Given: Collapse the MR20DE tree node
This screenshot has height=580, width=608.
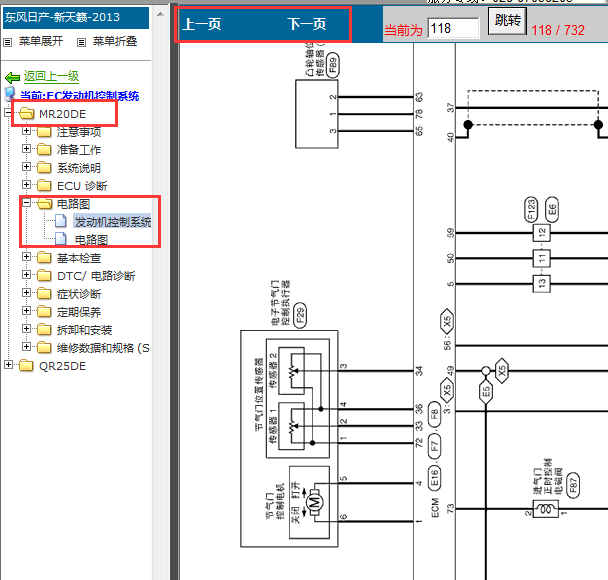Looking at the screenshot, I should pos(8,113).
